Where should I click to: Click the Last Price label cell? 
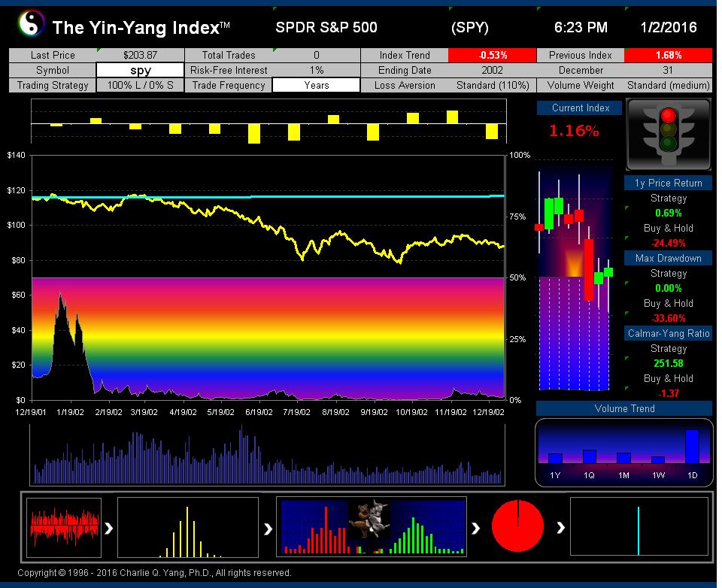[53, 55]
